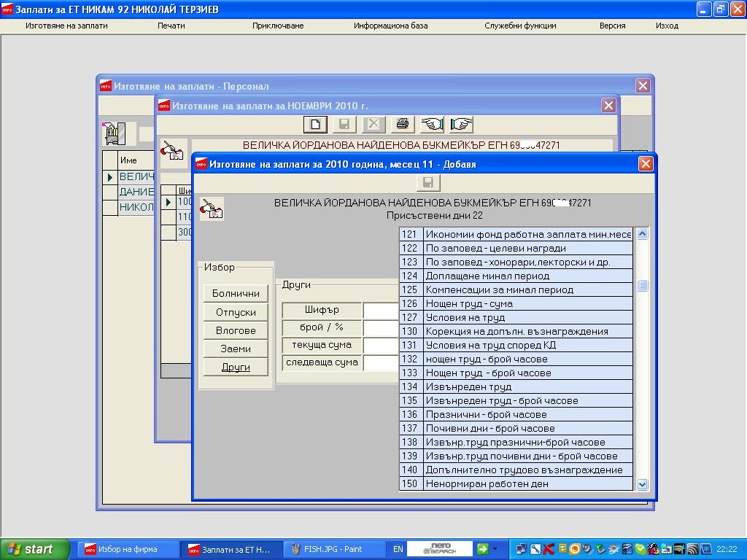
Task: Click the Болнични button
Action: click(236, 293)
